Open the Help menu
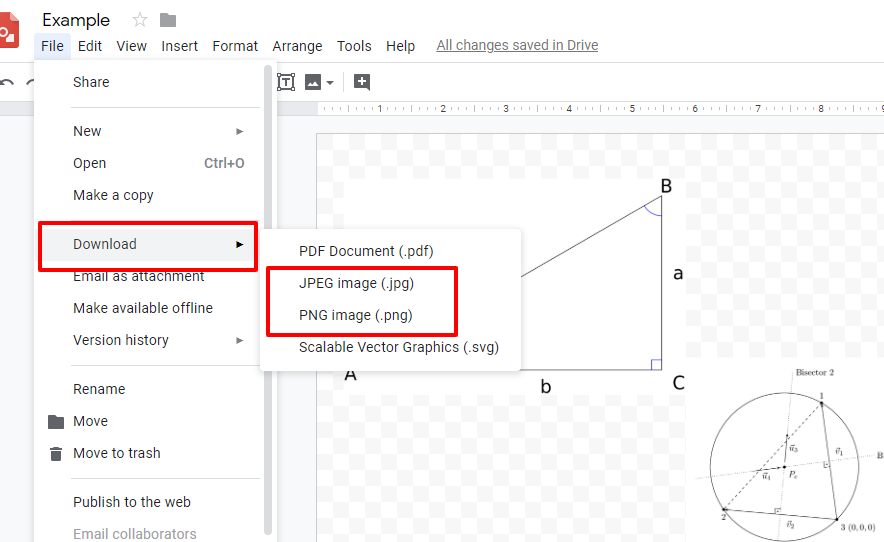 click(x=400, y=46)
